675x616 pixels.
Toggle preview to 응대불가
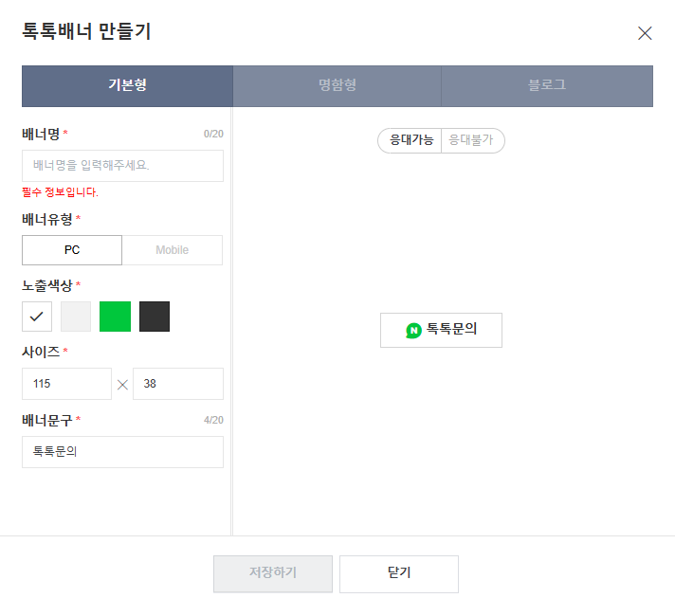click(x=471, y=140)
